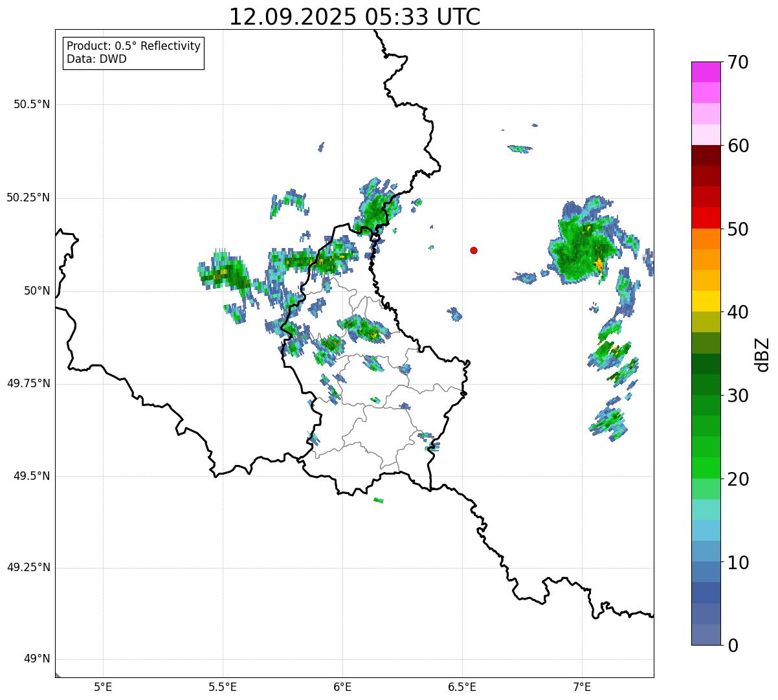Click the yellow colorbar segment just above 40
This screenshot has width=778, height=700.
706,301
